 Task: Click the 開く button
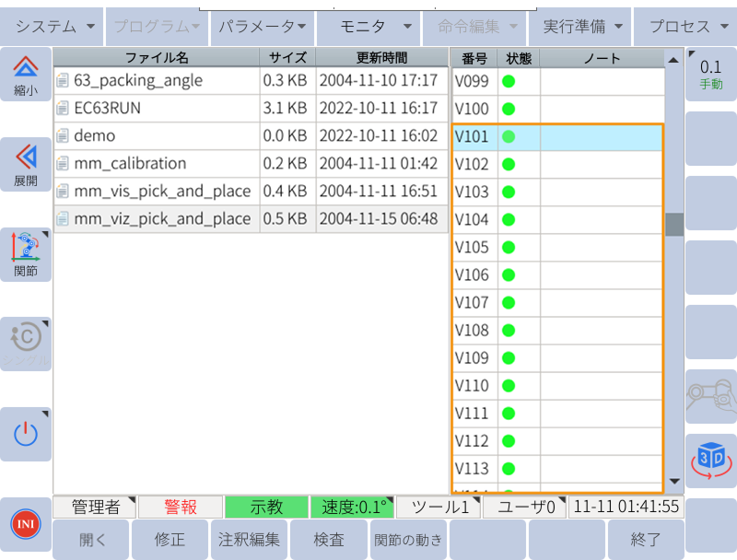click(x=91, y=540)
